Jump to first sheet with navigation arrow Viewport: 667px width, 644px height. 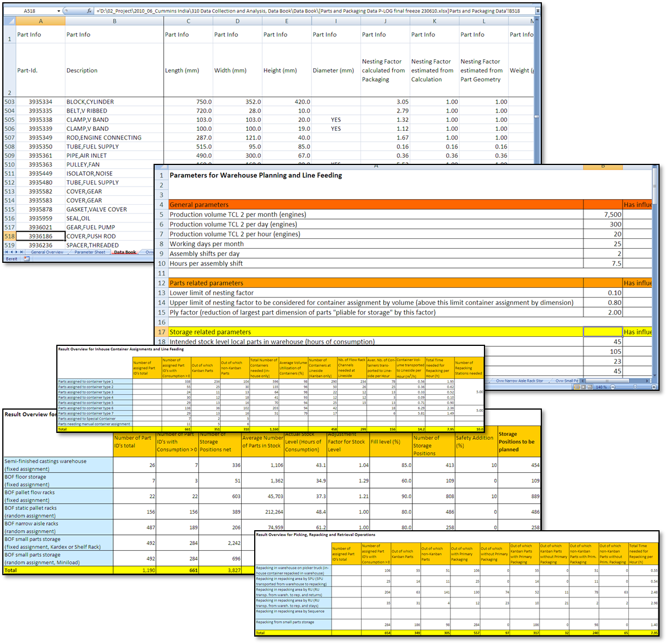tap(6, 252)
